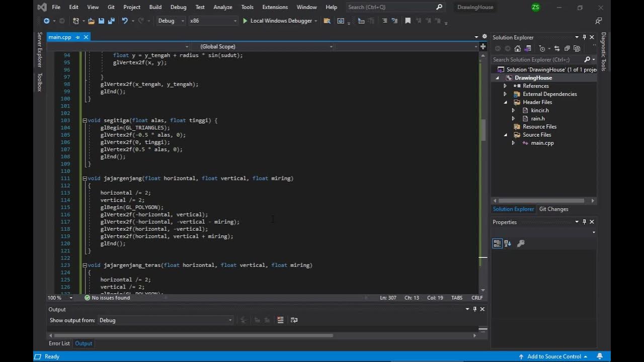
Task: Open the Debug configuration dropdown
Action: click(171, 21)
